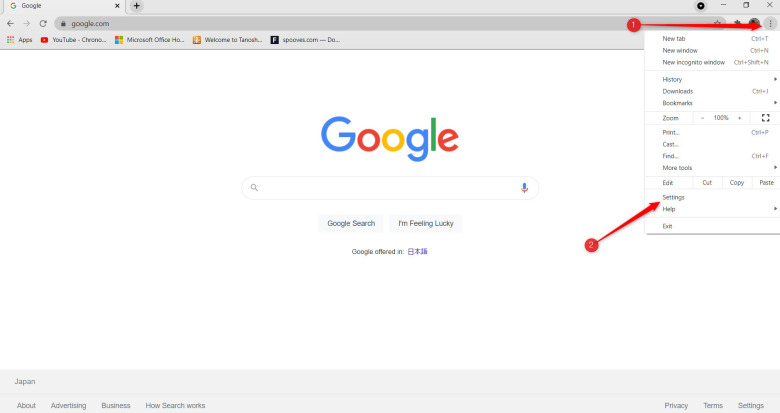Click the fullscreen icon in Zoom row
The image size is (780, 413).
766,118
